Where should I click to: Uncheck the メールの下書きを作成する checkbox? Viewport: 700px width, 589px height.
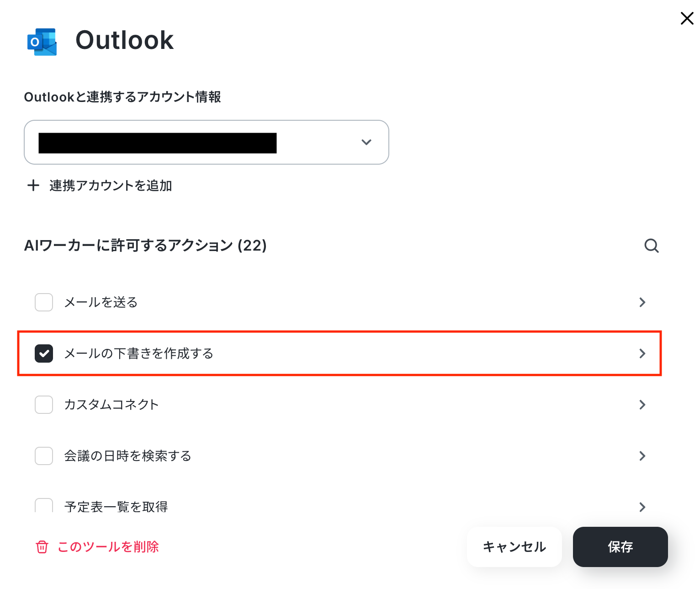click(44, 353)
